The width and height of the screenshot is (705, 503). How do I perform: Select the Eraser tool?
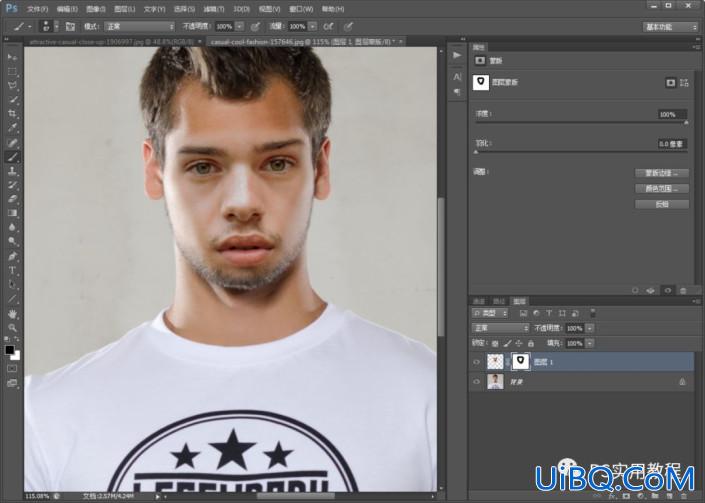coord(12,199)
